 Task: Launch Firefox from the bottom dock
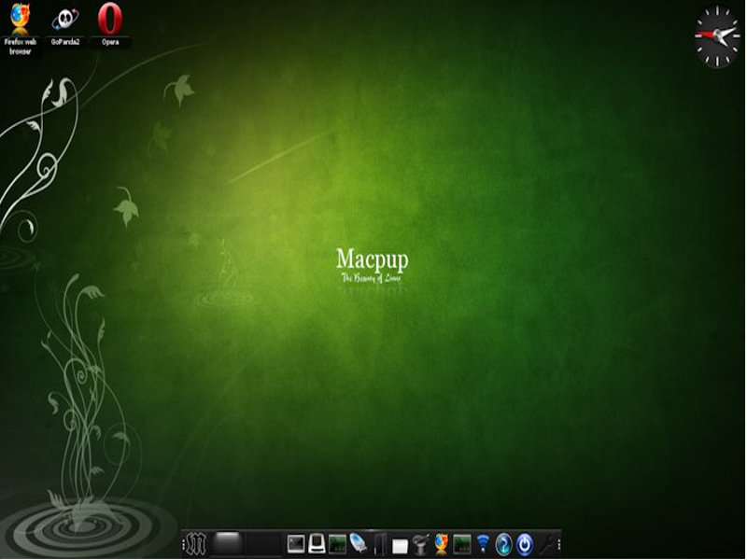[x=441, y=544]
